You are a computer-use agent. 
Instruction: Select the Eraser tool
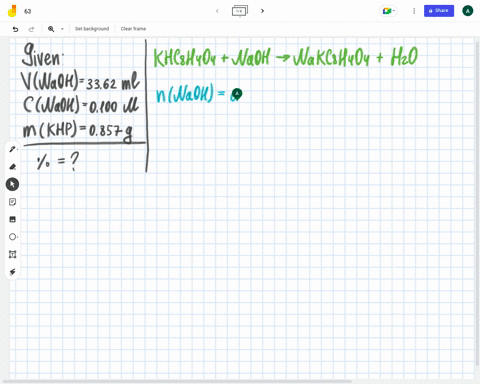pos(13,166)
